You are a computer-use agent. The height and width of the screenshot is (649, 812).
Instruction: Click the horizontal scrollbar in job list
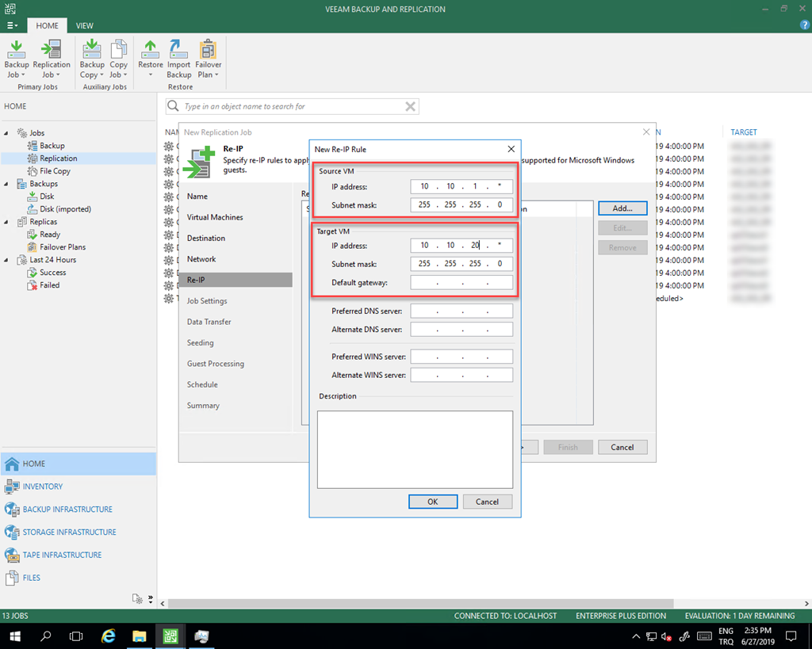(420, 604)
